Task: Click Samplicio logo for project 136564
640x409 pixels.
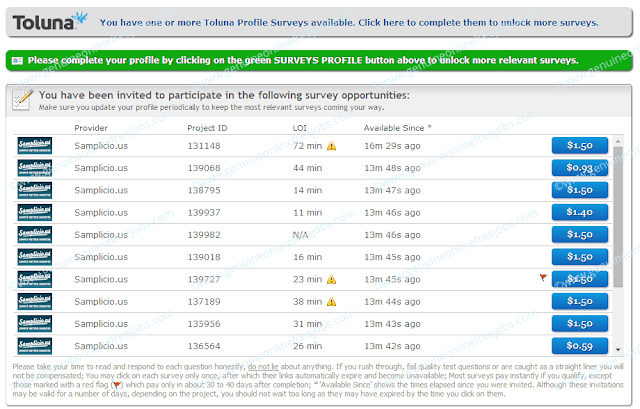Action: coord(35,346)
